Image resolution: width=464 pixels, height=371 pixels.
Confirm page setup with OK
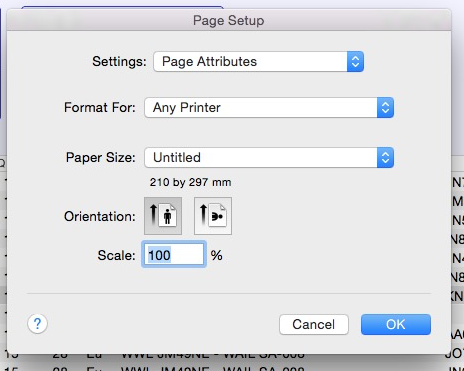396,324
